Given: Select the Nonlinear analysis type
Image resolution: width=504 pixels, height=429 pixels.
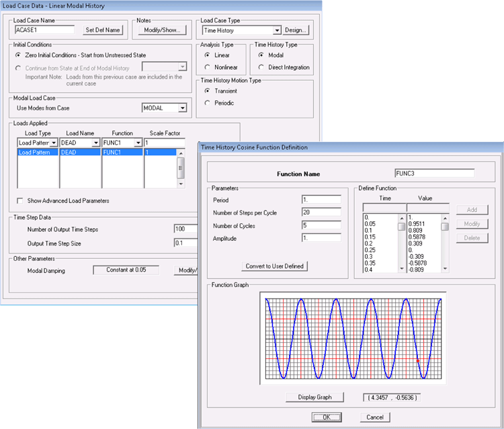Looking at the screenshot, I should 208,67.
